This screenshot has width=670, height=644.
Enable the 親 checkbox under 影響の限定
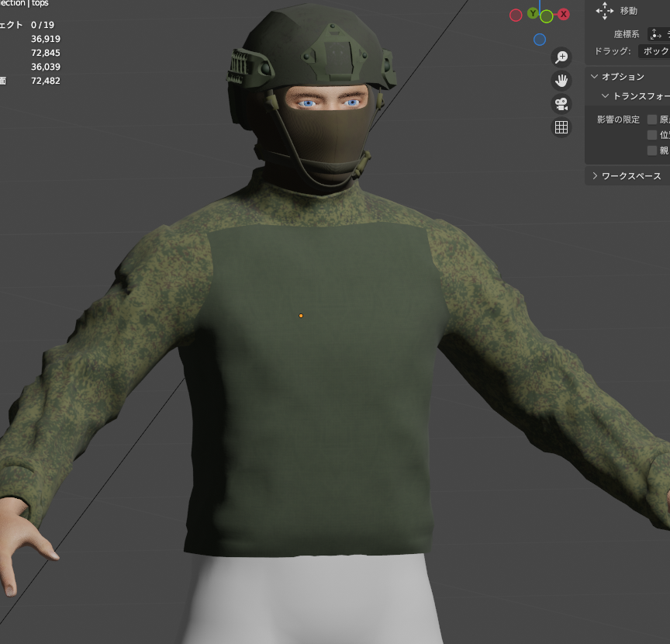(x=652, y=151)
